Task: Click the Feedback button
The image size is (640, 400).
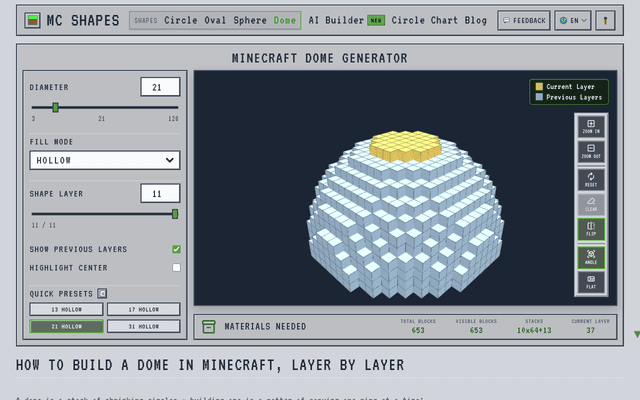Action: 524,20
